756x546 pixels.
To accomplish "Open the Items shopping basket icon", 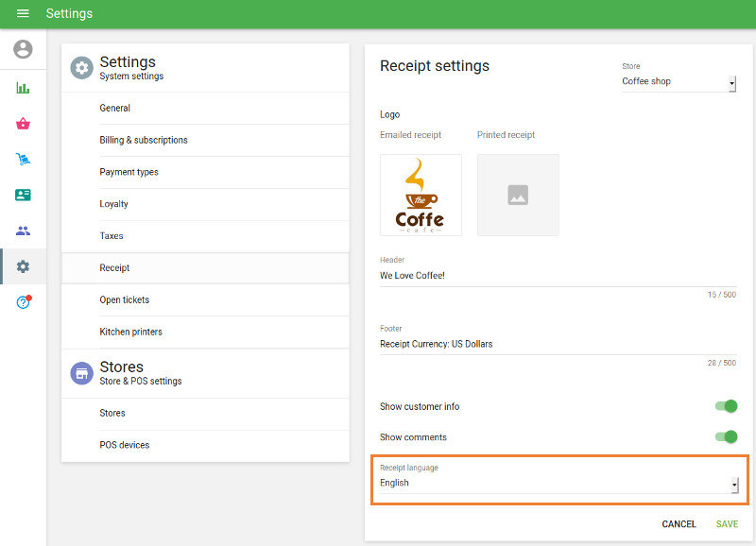I will pos(23,124).
